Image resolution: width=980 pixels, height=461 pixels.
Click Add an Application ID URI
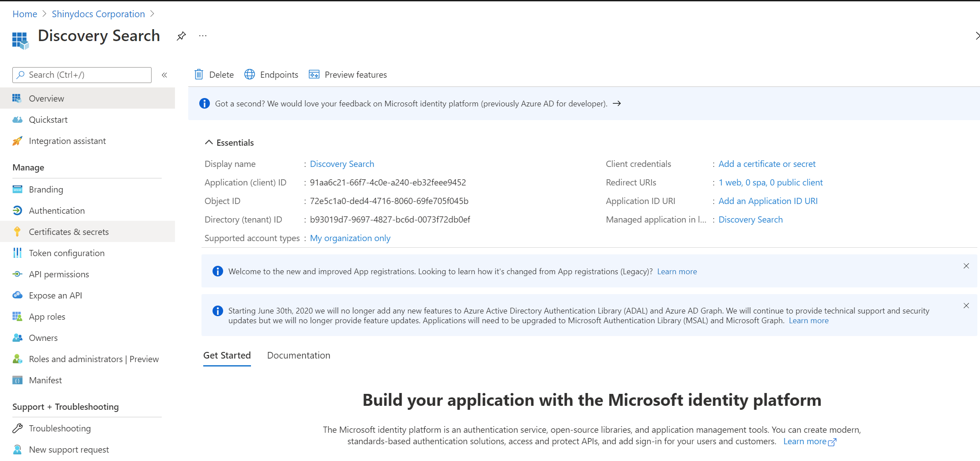pyautogui.click(x=768, y=201)
